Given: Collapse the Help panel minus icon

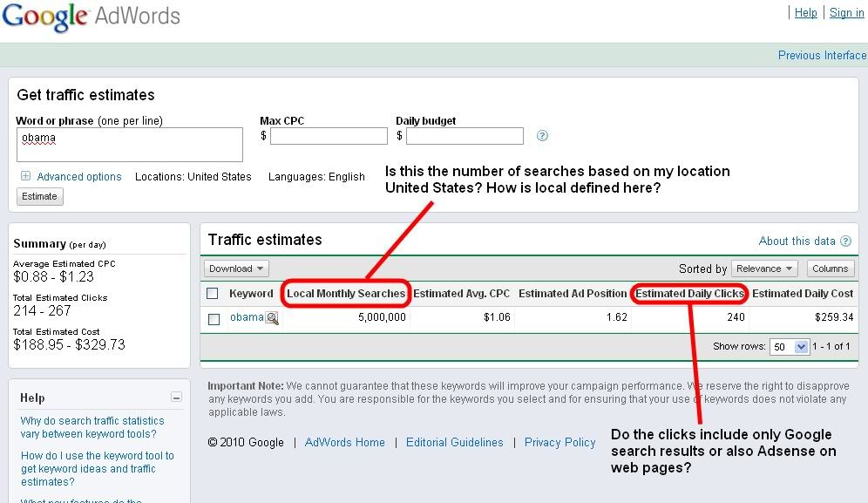Looking at the screenshot, I should tap(176, 398).
